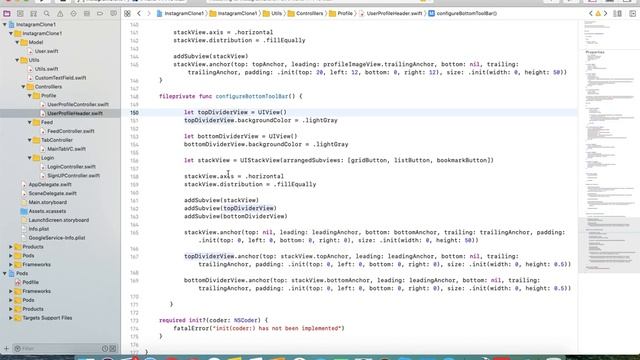The image size is (640, 360).
Task: Open UserProfileController.swift
Action: pos(74,104)
